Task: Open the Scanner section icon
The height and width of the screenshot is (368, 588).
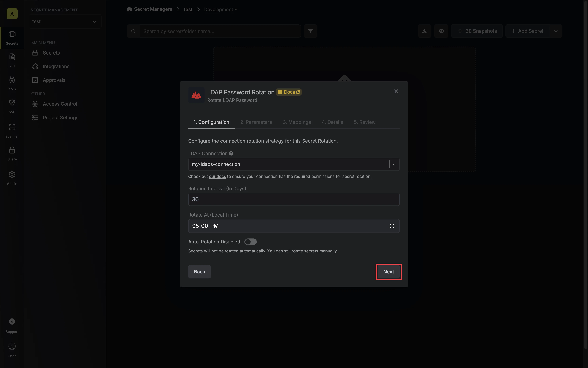Action: (12, 131)
